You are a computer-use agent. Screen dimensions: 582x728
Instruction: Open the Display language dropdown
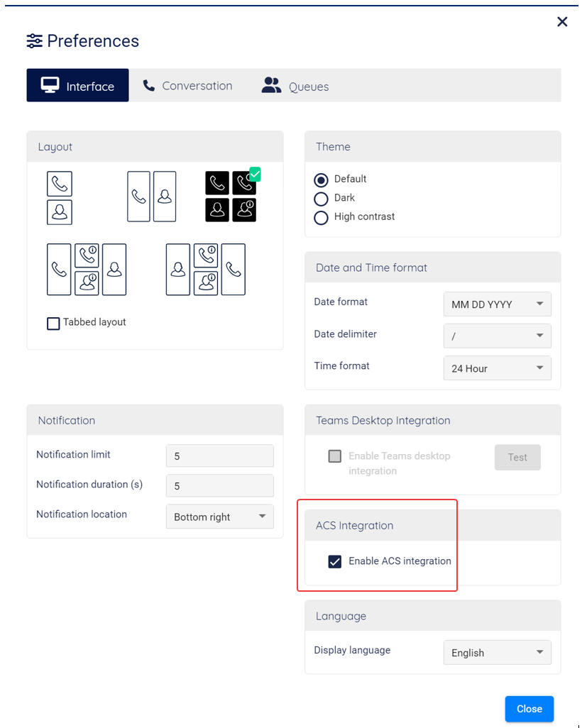point(497,653)
